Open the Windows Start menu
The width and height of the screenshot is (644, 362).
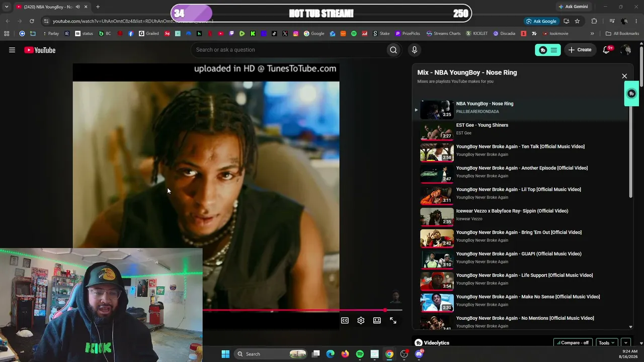coord(225,354)
